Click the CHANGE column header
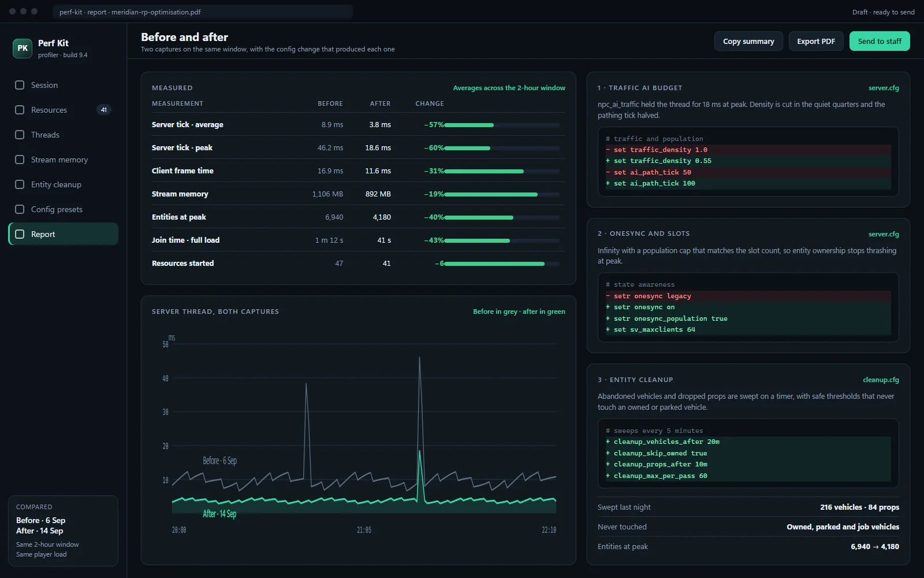 [x=430, y=103]
